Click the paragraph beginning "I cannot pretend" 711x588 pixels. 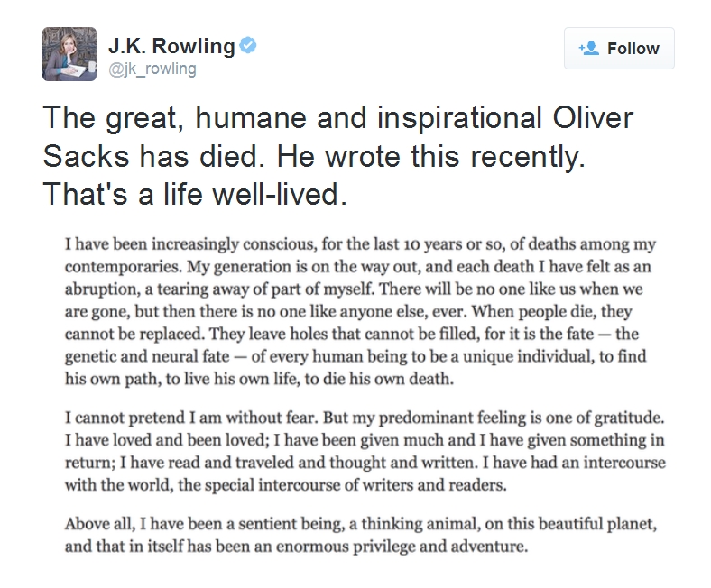click(365, 451)
